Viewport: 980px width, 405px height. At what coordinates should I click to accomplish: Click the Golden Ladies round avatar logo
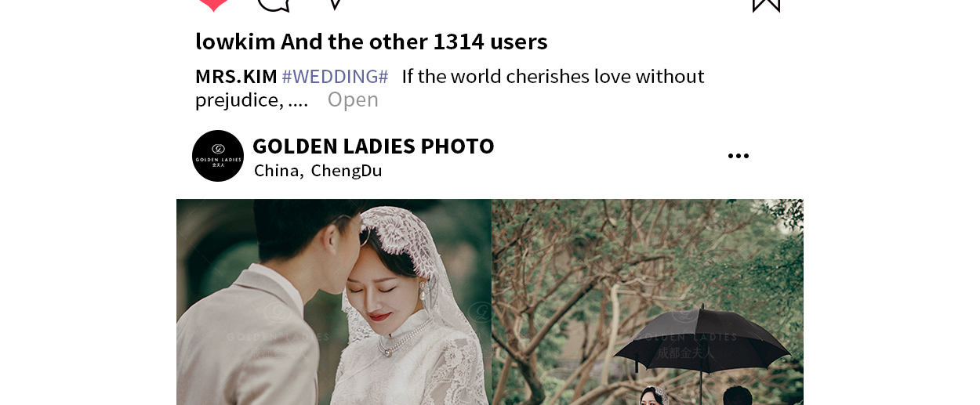(x=218, y=156)
